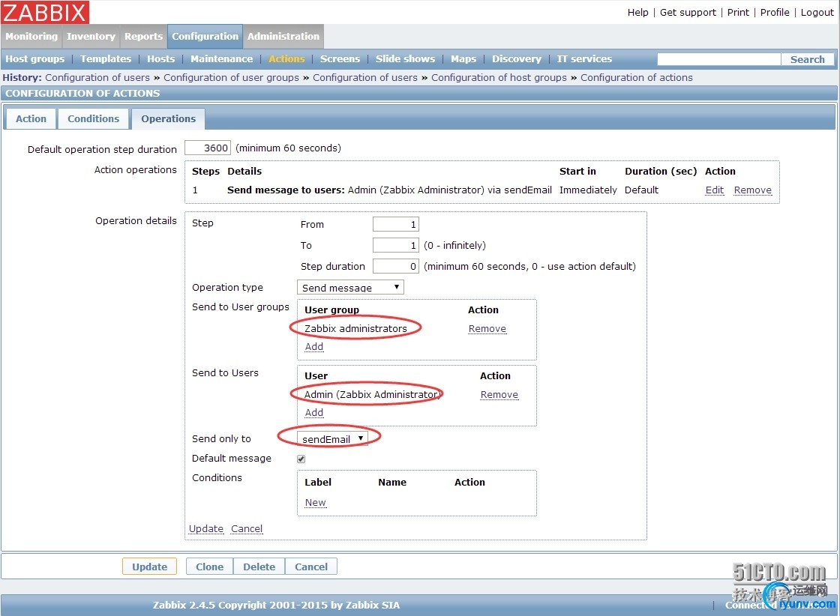840x616 pixels.
Task: Go to Maintenance submenu
Action: (221, 59)
